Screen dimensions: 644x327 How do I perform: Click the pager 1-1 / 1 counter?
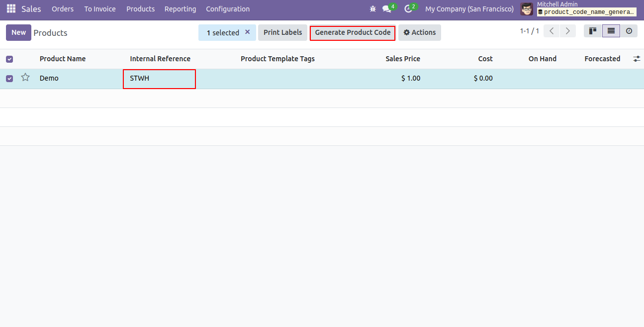click(530, 31)
